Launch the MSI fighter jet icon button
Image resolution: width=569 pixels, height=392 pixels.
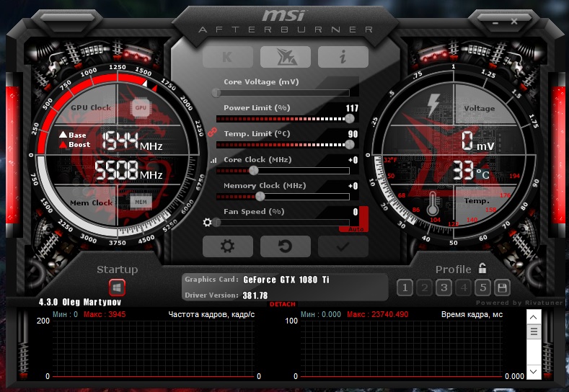click(x=286, y=57)
